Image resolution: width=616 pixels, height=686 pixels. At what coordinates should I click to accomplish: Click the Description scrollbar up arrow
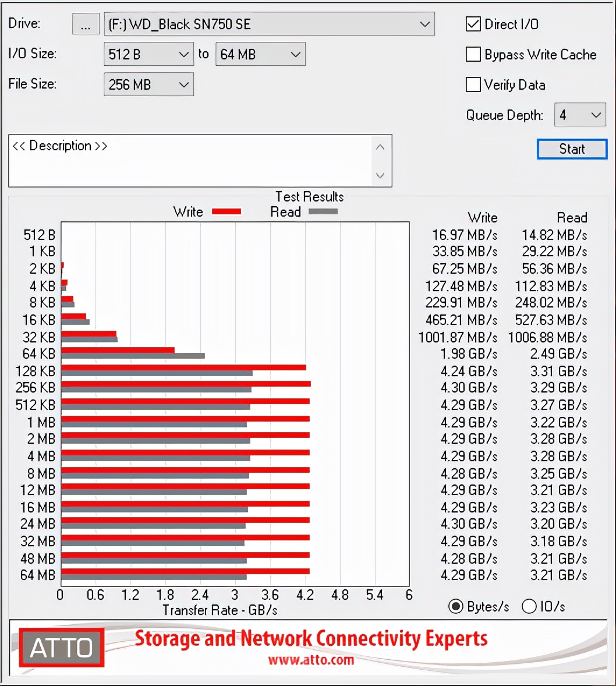pyautogui.click(x=380, y=147)
